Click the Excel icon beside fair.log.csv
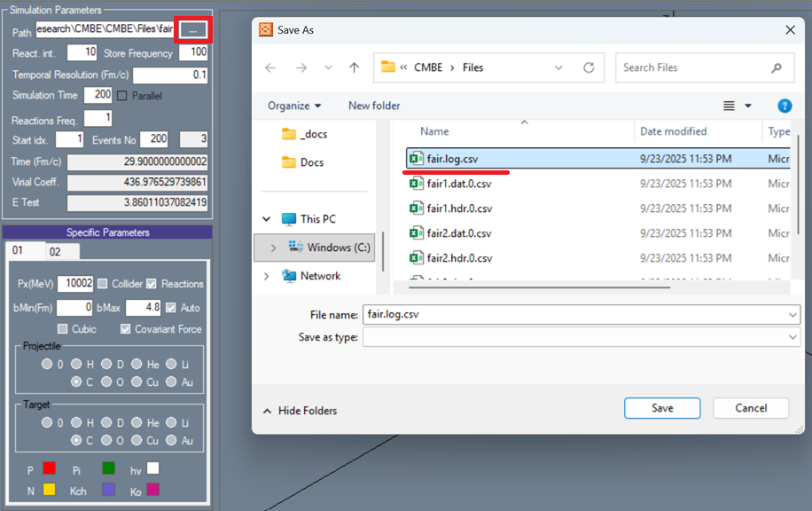Viewport: 812px width, 511px height. coord(417,160)
